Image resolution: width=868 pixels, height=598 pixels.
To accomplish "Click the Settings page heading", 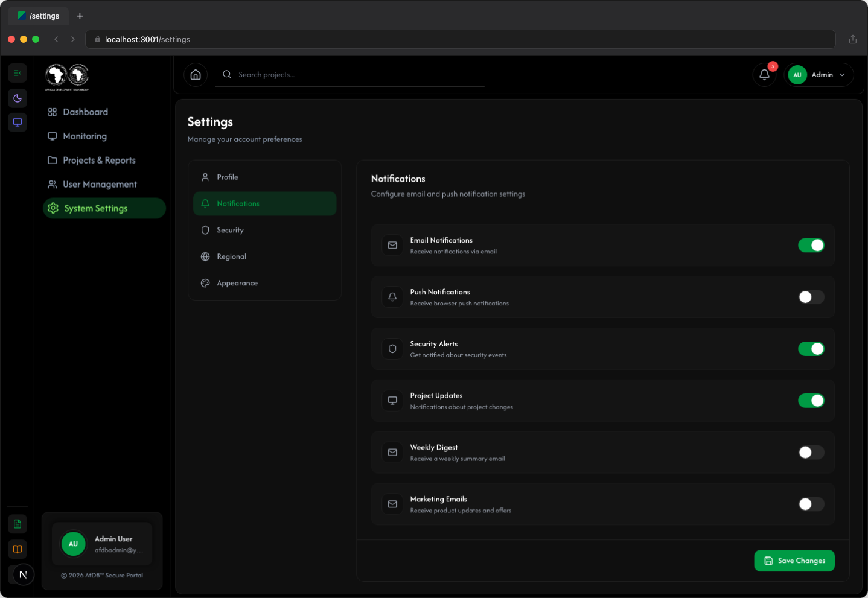I will point(210,122).
